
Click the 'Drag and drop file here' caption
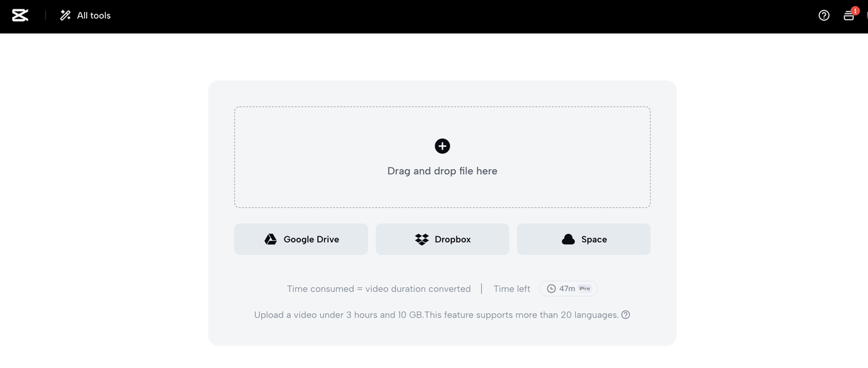[x=442, y=171]
